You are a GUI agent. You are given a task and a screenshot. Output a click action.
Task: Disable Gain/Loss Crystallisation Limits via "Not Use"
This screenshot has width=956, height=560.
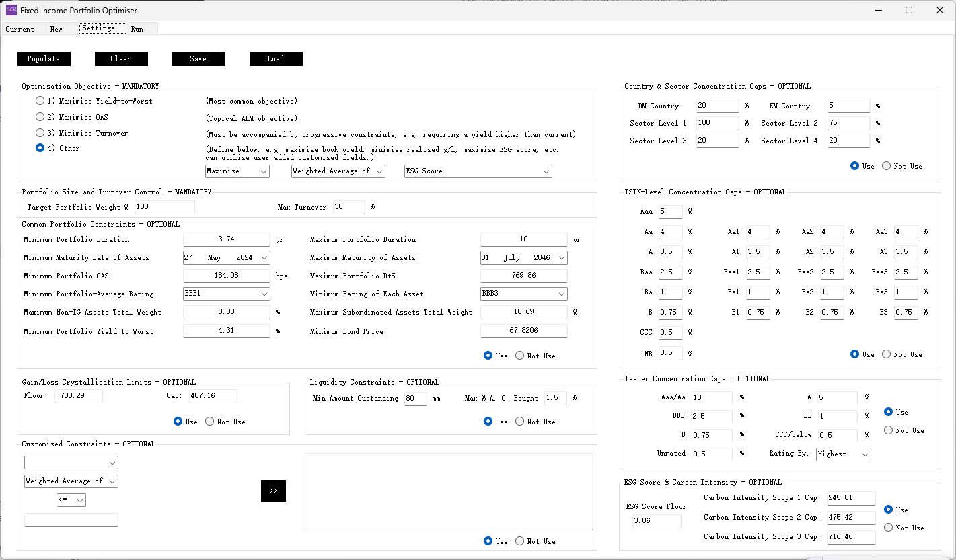point(209,421)
